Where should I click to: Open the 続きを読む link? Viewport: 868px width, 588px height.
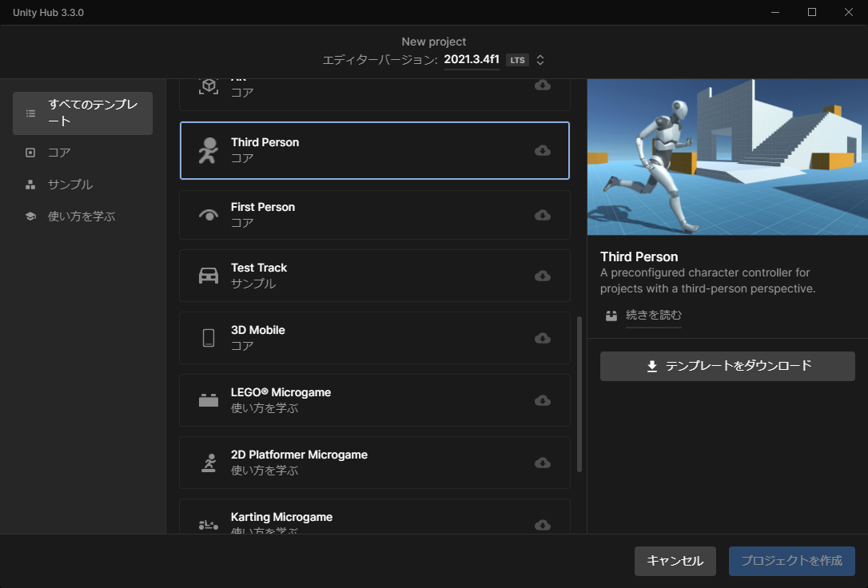pyautogui.click(x=653, y=316)
